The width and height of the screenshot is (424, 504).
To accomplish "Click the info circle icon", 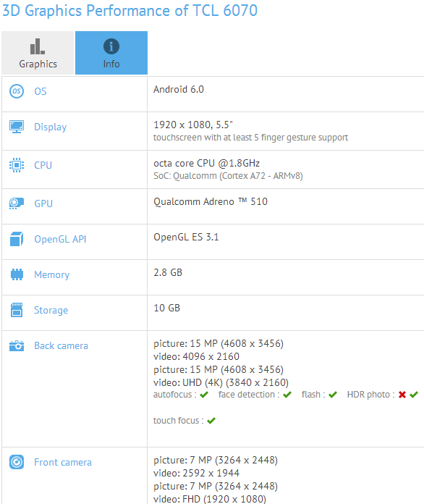I will (x=111, y=46).
